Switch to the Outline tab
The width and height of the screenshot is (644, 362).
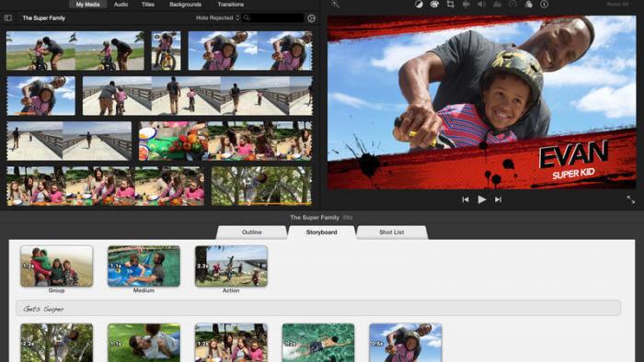click(x=251, y=232)
